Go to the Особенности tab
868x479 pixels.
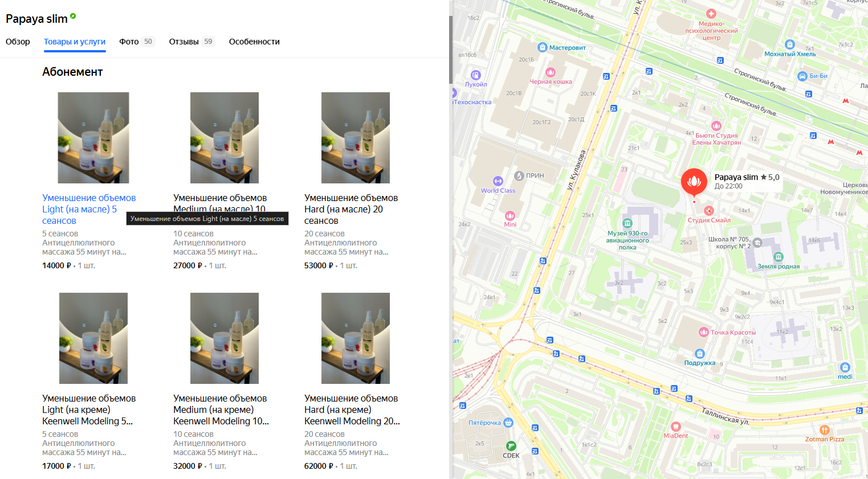[x=254, y=42]
